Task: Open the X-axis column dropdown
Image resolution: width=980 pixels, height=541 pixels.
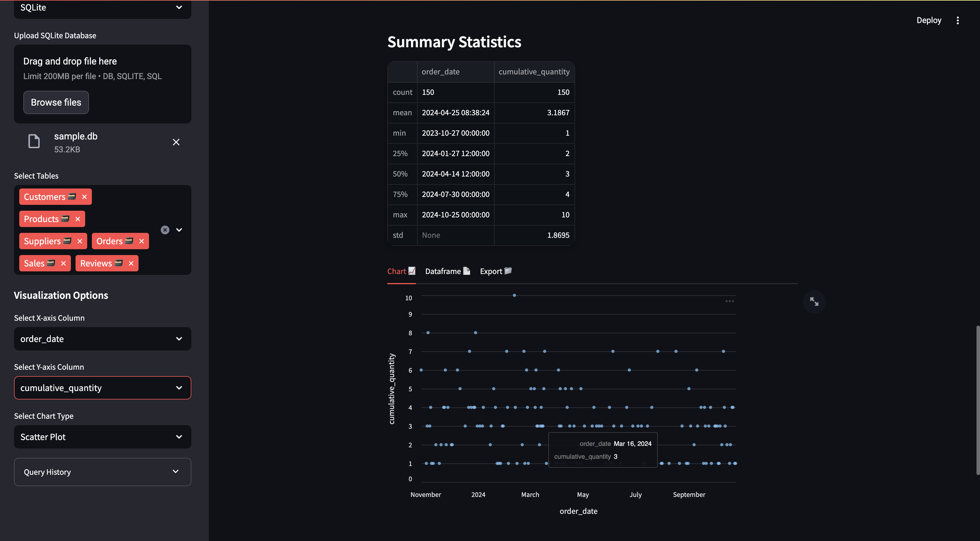Action: point(102,339)
